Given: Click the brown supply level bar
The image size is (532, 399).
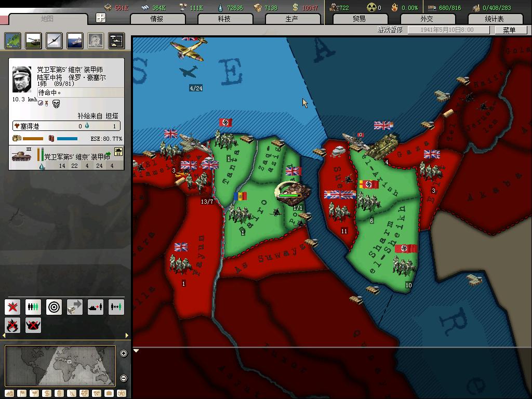Looking at the screenshot, I should pos(33,138).
